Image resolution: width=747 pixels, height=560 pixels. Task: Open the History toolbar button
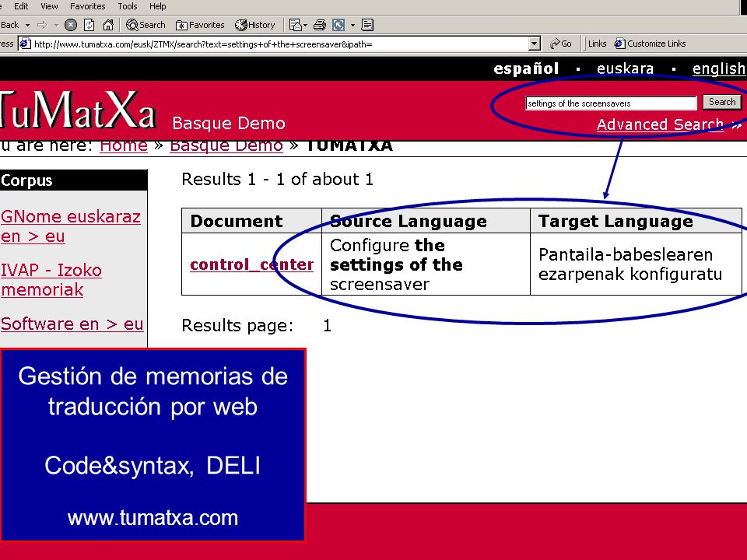(x=255, y=25)
